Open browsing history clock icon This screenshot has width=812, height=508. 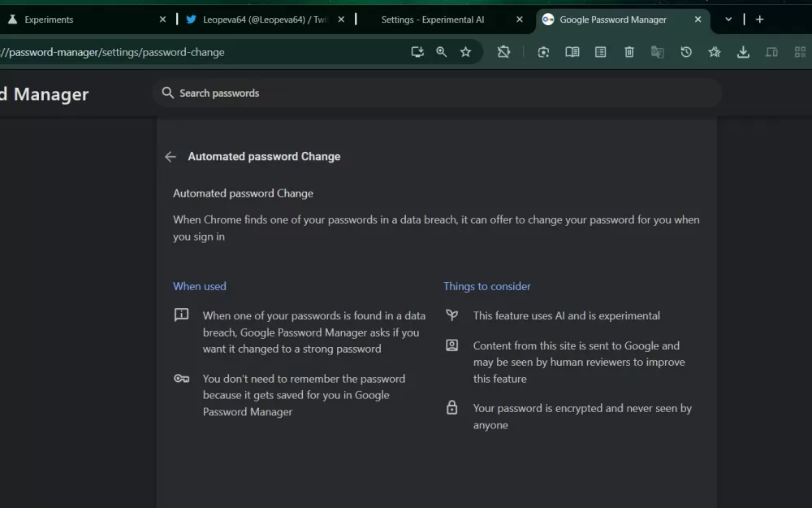pos(686,52)
